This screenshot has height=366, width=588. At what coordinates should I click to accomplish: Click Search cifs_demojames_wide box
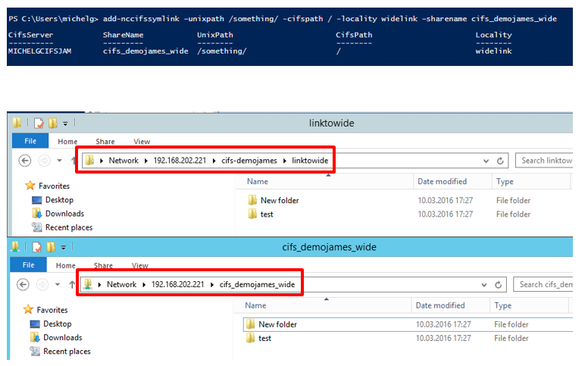(543, 285)
